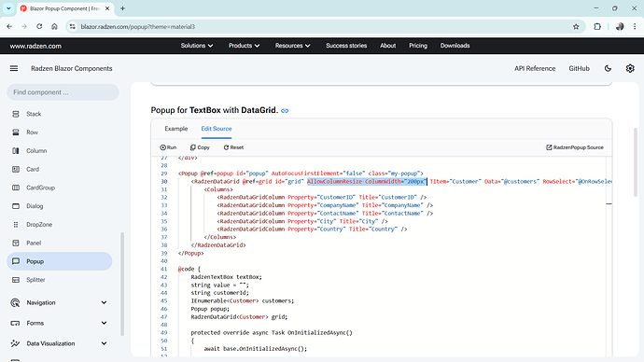This screenshot has height=362, width=644.
Task: Click the anchor link icon beside heading
Action: [285, 110]
